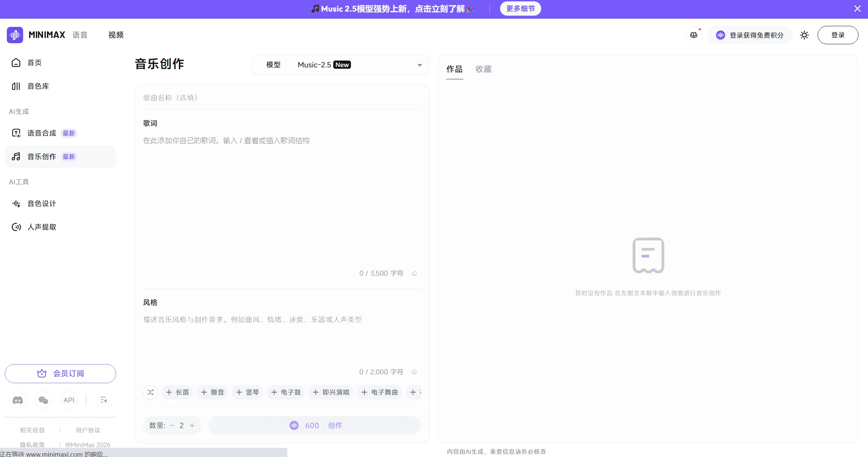Image resolution: width=868 pixels, height=457 pixels.
Task: Switch to the 视频 top navigation tab
Action: coord(115,35)
